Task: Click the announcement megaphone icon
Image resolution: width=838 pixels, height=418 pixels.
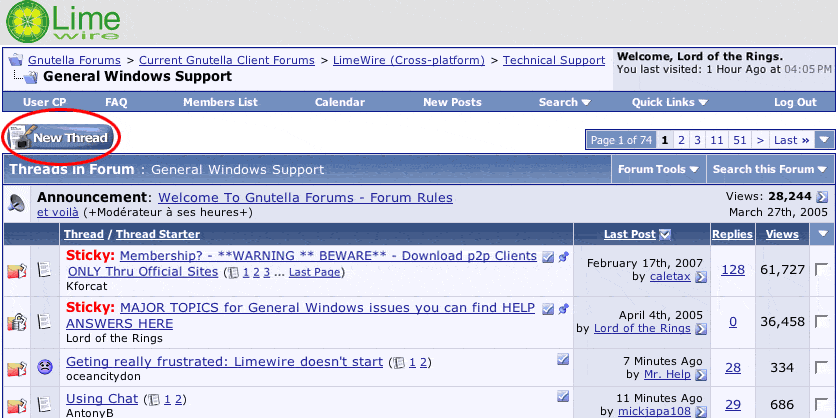Action: (x=17, y=203)
